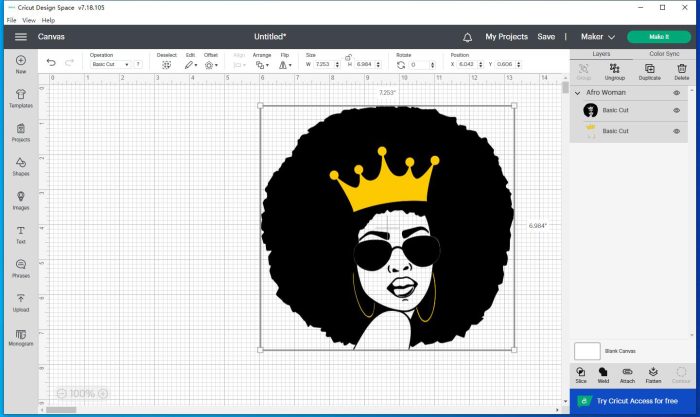The image size is (700, 417).
Task: Open the View menu
Action: [x=29, y=20]
